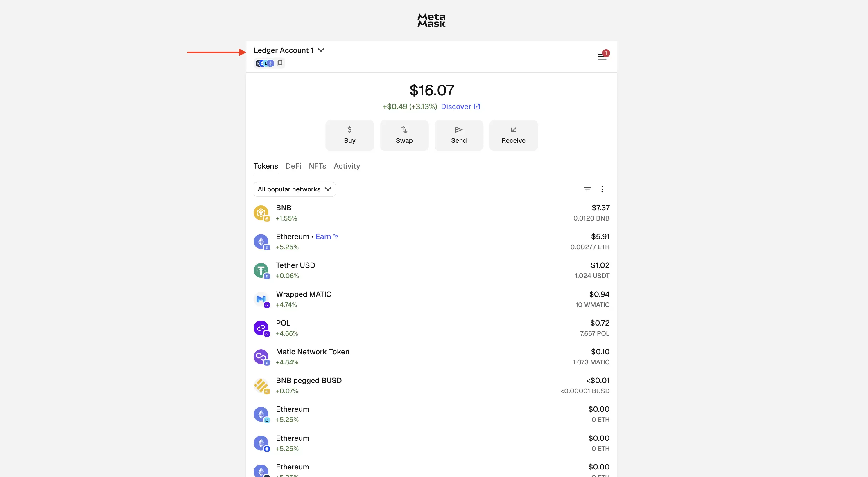Click the Send button

click(x=459, y=135)
